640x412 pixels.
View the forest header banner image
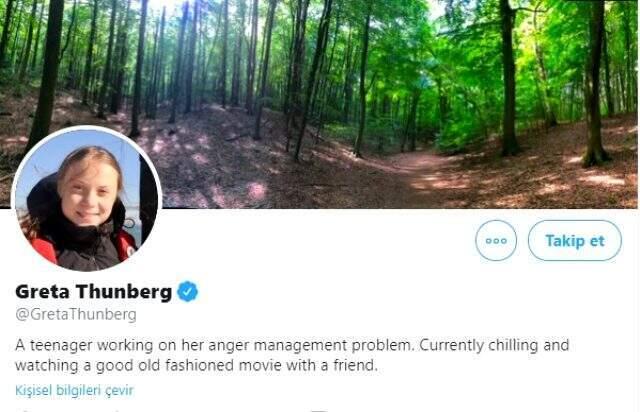pos(320,104)
